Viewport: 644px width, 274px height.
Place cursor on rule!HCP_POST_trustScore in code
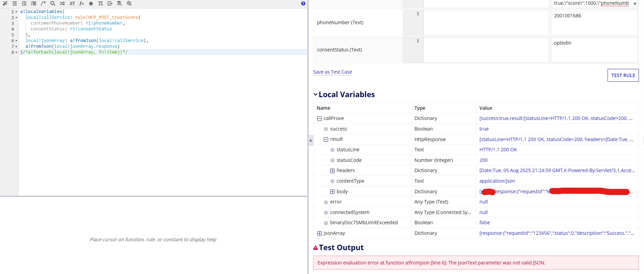point(107,17)
